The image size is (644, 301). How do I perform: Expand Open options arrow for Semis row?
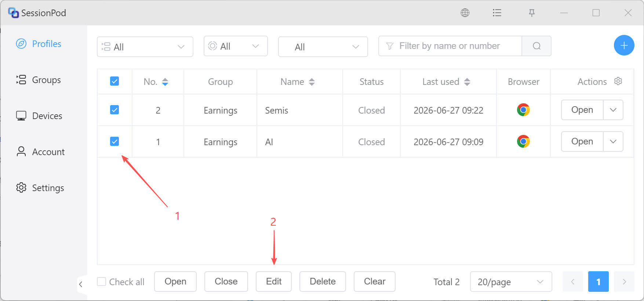(x=613, y=110)
